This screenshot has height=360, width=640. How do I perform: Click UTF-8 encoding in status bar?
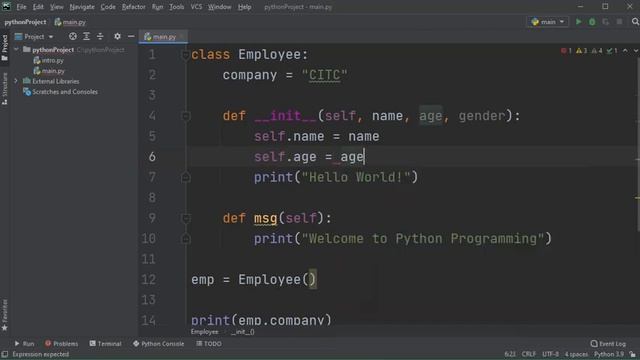click(550, 354)
